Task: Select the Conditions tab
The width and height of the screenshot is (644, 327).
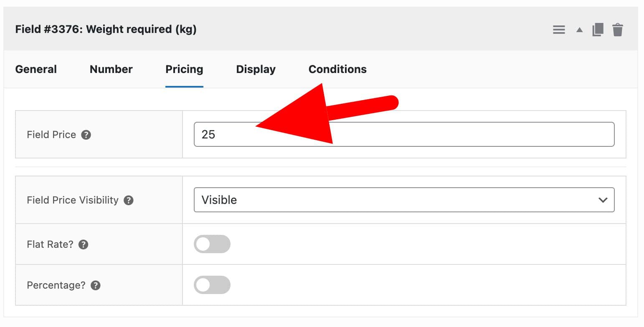Action: pyautogui.click(x=337, y=69)
